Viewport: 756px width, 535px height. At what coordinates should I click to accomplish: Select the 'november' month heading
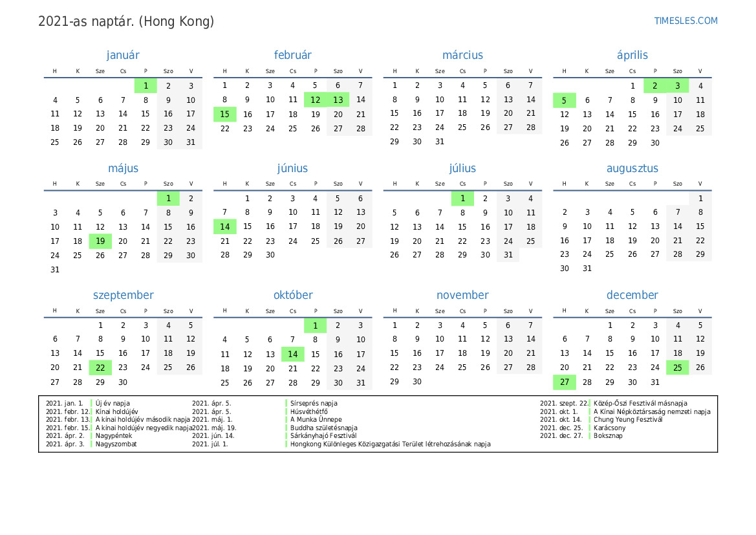pyautogui.click(x=462, y=295)
